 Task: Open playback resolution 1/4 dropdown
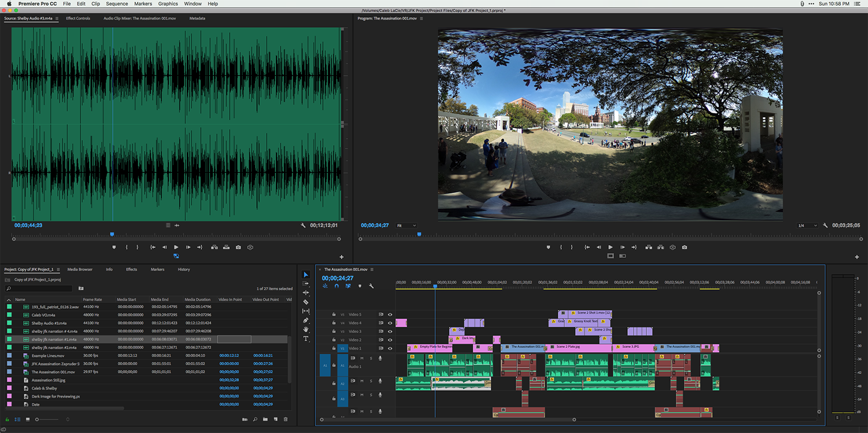click(x=807, y=225)
